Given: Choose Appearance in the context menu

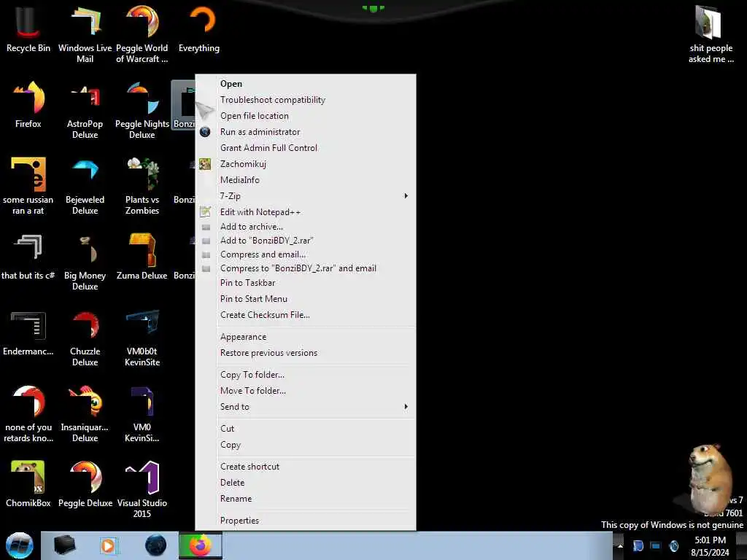Looking at the screenshot, I should (306, 337).
